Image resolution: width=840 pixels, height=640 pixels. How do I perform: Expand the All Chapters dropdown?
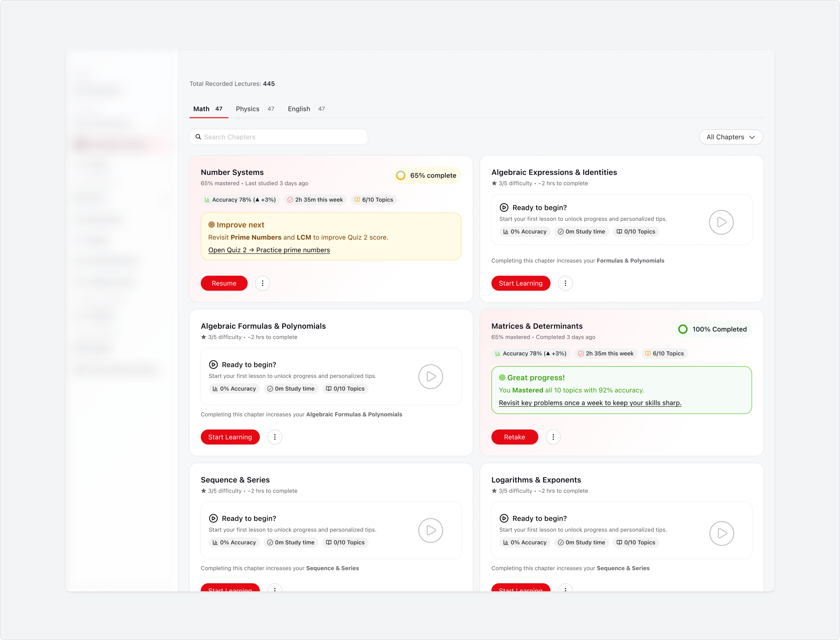pyautogui.click(x=730, y=137)
